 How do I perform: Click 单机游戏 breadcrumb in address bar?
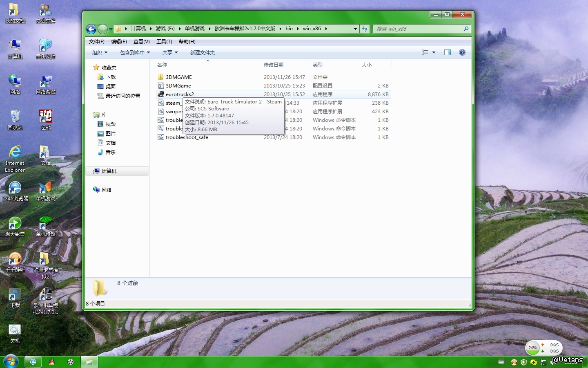pos(195,29)
